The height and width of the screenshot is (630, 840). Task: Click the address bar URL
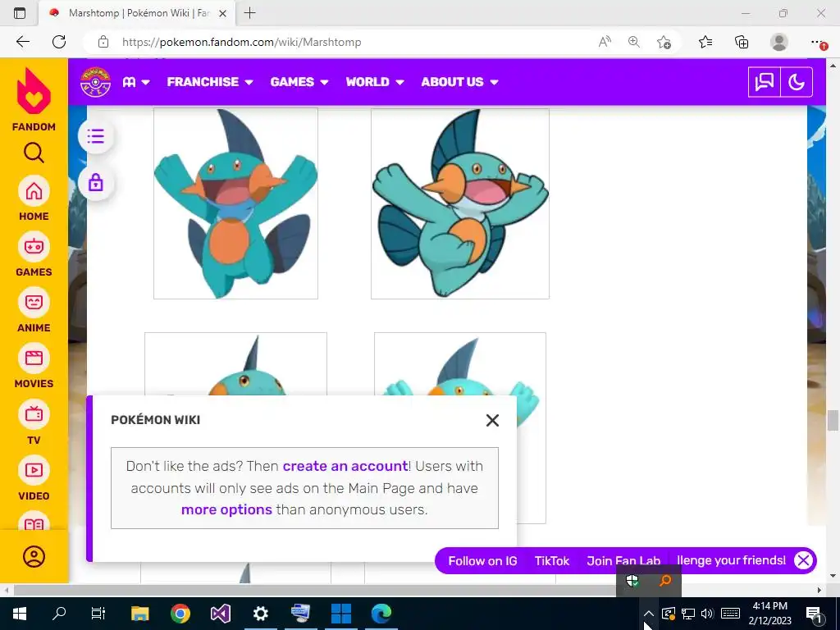[x=242, y=42]
